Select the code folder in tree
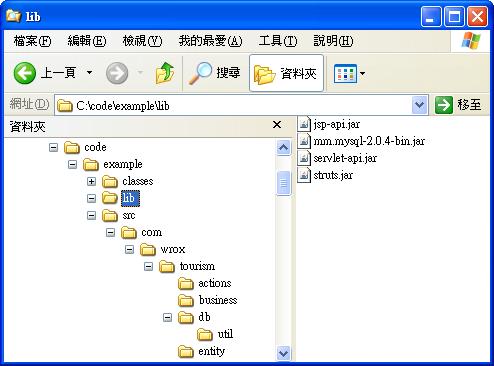Viewport: 494px width, 366px height. [x=95, y=147]
